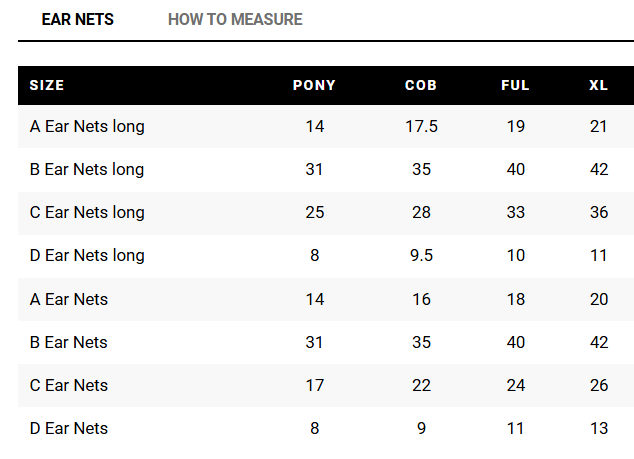Select the C Ear Nets long row label

pos(87,213)
